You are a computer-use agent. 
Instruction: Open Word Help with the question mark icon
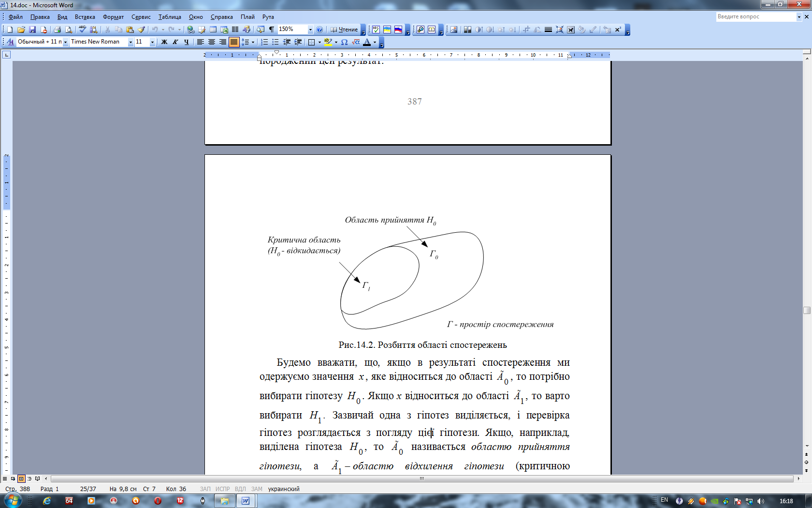pyautogui.click(x=319, y=30)
